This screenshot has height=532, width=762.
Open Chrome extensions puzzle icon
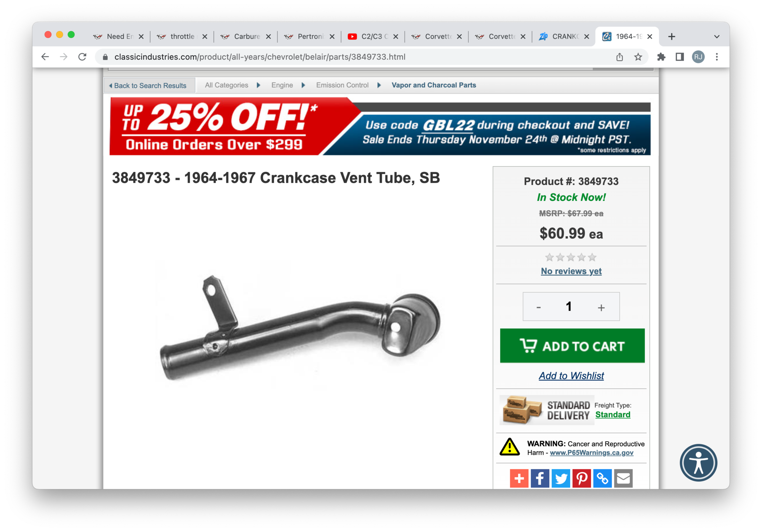pos(661,57)
